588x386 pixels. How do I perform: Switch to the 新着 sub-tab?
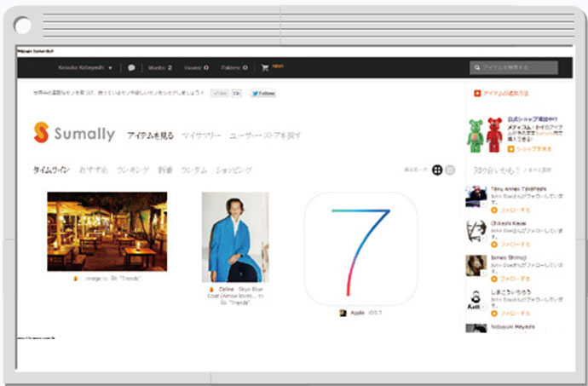165,170
